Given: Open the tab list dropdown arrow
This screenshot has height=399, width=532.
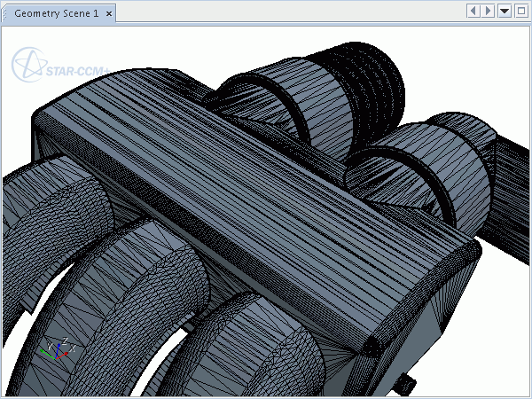Looking at the screenshot, I should [505, 11].
